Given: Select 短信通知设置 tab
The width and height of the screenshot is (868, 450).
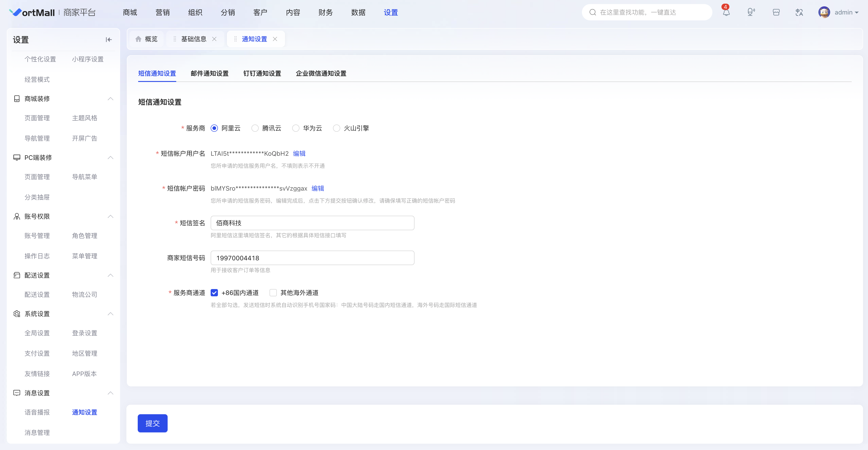Looking at the screenshot, I should (x=157, y=73).
